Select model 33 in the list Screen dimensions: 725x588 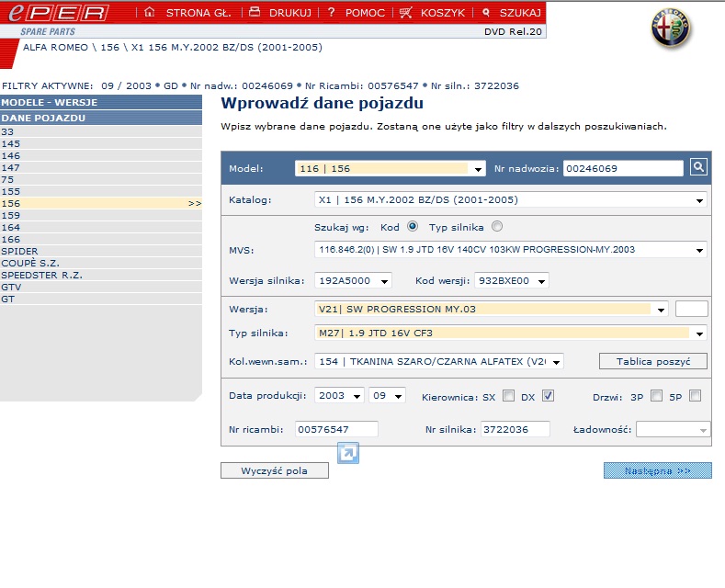[101, 131]
